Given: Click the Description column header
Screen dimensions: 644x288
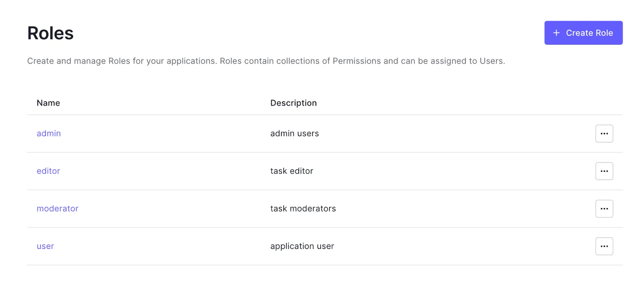Looking at the screenshot, I should (x=293, y=103).
